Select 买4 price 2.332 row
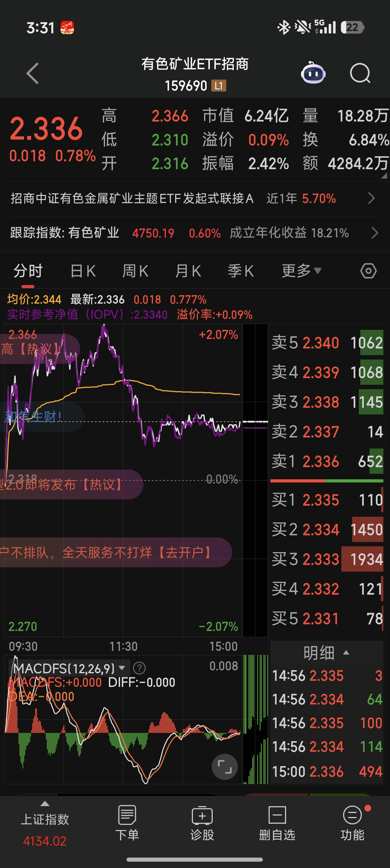This screenshot has width=390, height=868. [x=327, y=589]
